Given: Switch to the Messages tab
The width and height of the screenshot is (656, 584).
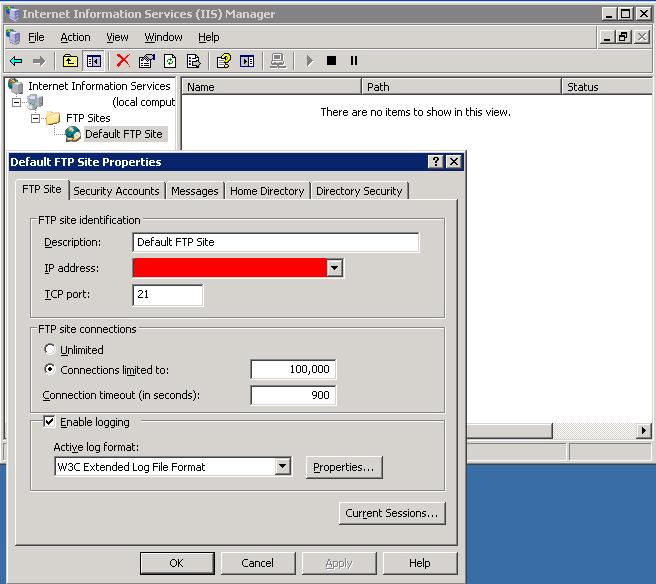Looking at the screenshot, I should pyautogui.click(x=195, y=191).
